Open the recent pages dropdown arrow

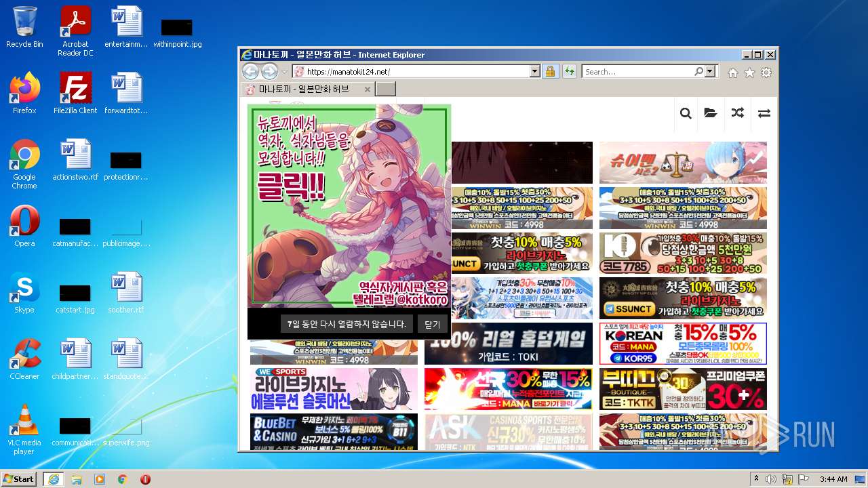pyautogui.click(x=285, y=72)
